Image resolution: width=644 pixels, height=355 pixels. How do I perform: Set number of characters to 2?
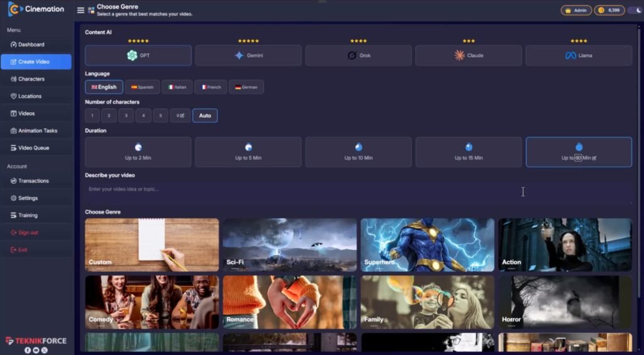pyautogui.click(x=109, y=115)
